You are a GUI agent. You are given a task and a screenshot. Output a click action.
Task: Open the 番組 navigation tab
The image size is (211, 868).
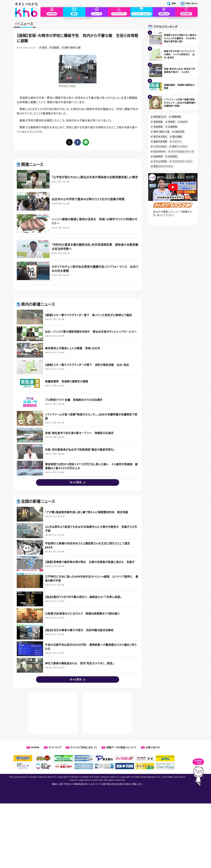(x=74, y=12)
